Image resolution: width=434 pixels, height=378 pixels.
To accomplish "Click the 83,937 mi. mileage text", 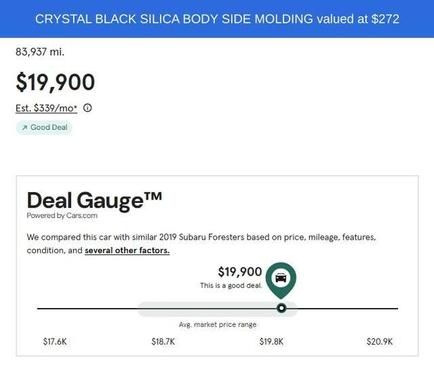I will (x=40, y=52).
